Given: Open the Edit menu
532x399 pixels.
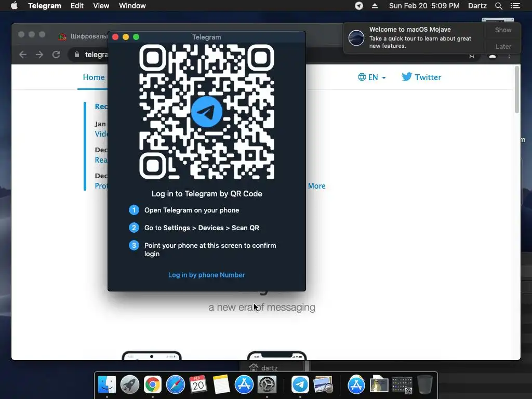Looking at the screenshot, I should click(77, 6).
